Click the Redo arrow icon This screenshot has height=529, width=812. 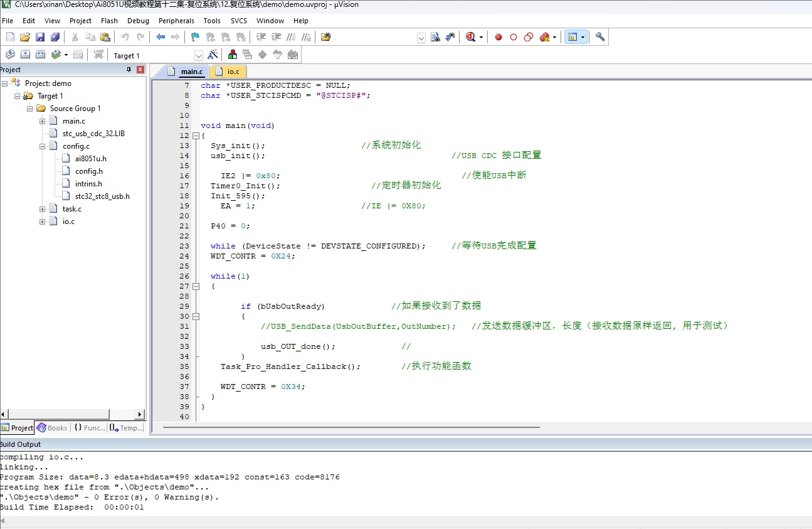140,37
